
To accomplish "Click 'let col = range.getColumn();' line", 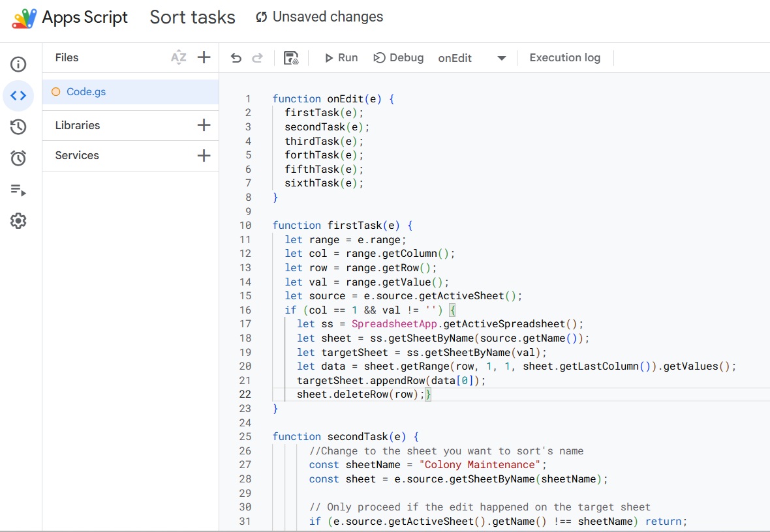I will (x=370, y=254).
